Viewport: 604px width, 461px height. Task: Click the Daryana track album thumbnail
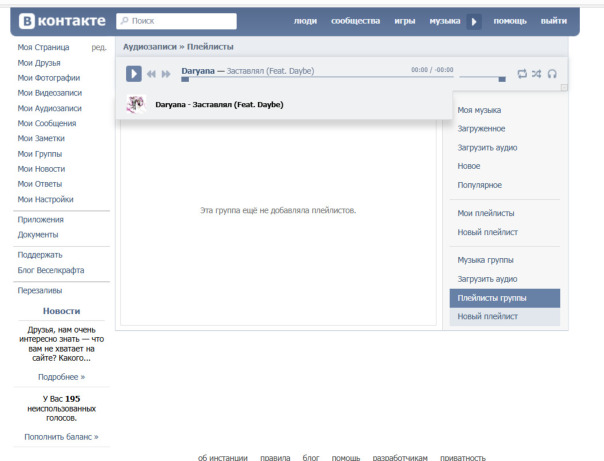(x=136, y=104)
